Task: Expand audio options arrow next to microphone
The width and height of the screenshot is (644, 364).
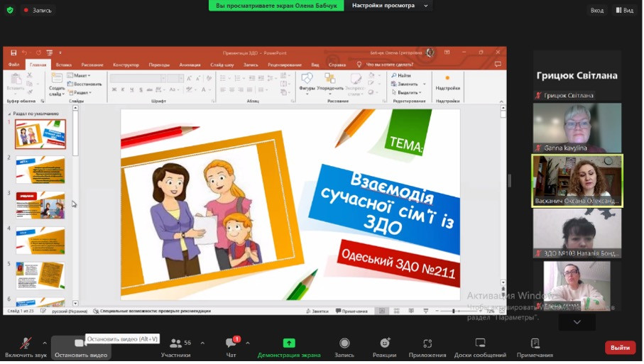Action: (x=45, y=343)
